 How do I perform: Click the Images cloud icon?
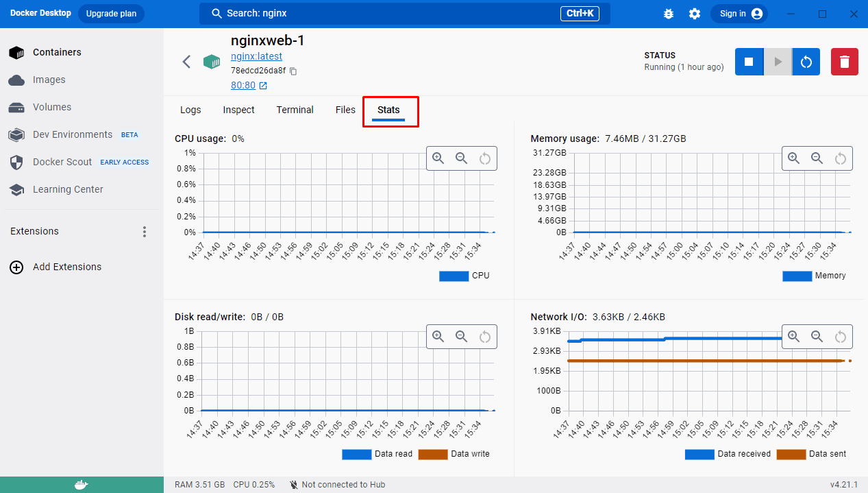(x=16, y=80)
